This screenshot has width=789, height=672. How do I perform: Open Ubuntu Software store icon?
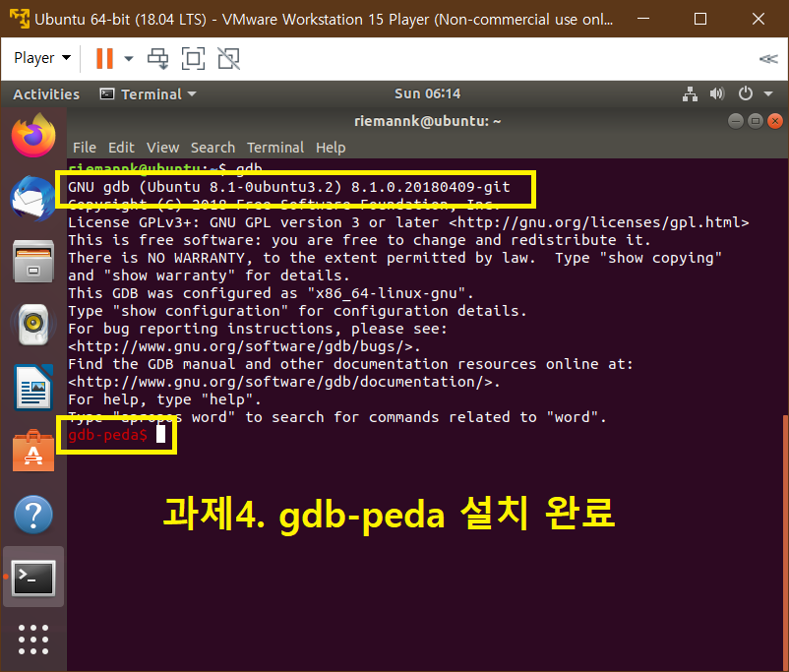[33, 451]
